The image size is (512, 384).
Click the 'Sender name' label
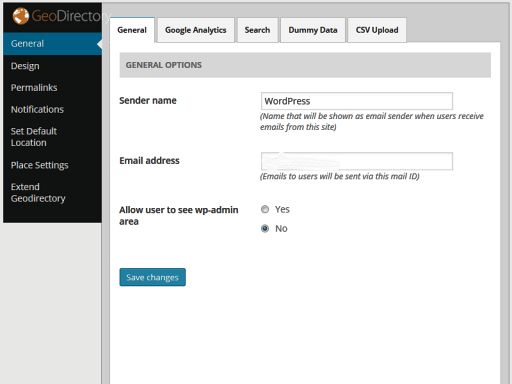pos(148,101)
